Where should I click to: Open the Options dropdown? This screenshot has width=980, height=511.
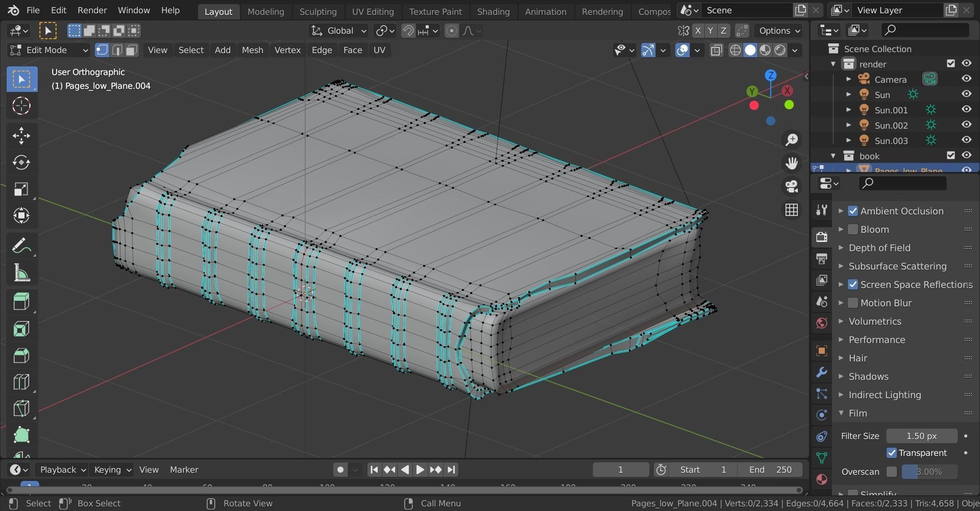pyautogui.click(x=779, y=31)
